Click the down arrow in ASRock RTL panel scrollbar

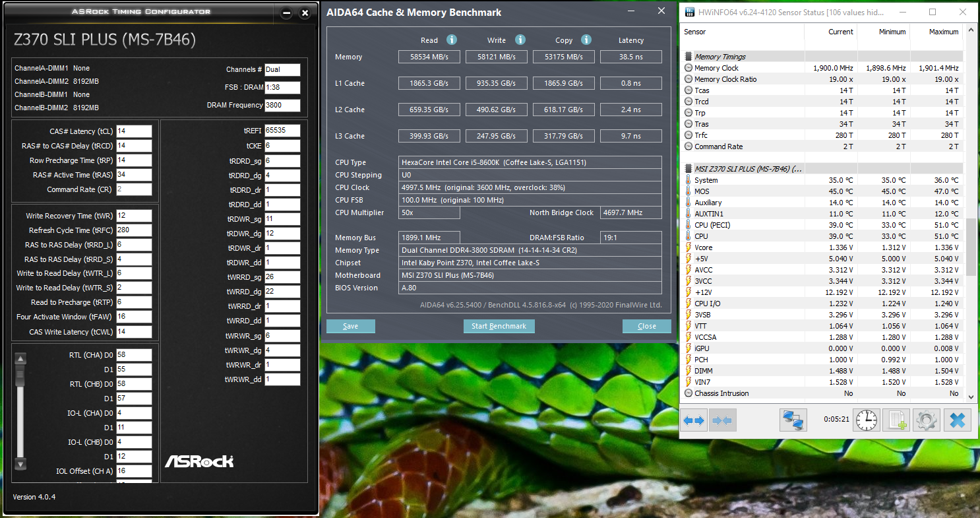pos(20,465)
